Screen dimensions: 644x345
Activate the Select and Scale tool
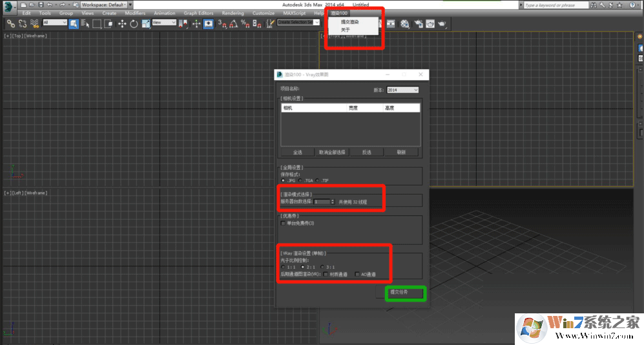click(146, 24)
